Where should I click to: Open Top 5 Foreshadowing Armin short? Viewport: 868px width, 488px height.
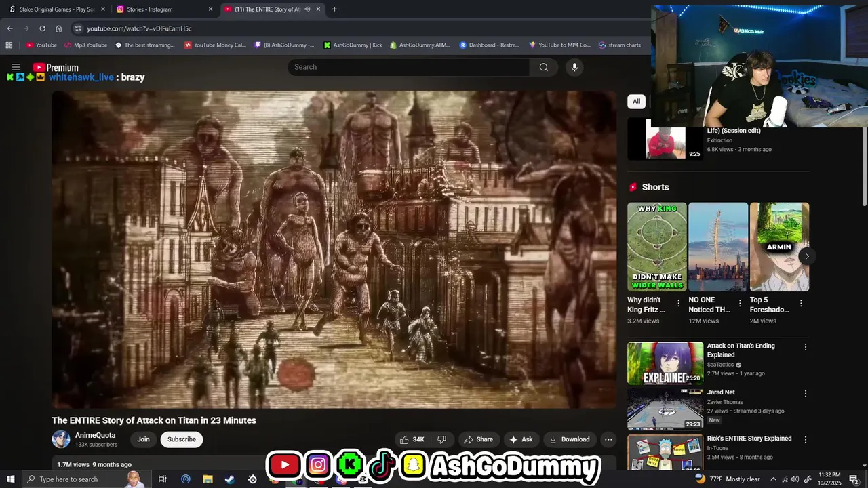pyautogui.click(x=779, y=247)
